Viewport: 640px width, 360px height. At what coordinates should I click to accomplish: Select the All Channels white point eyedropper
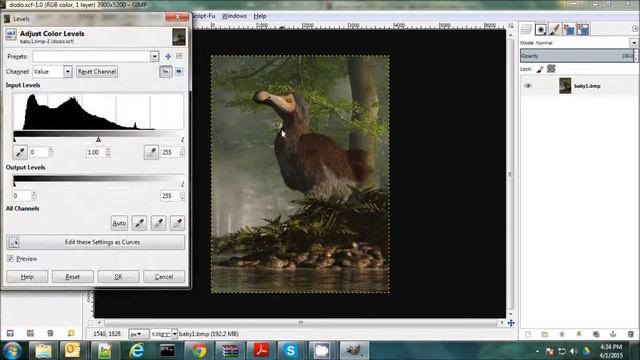[x=177, y=223]
